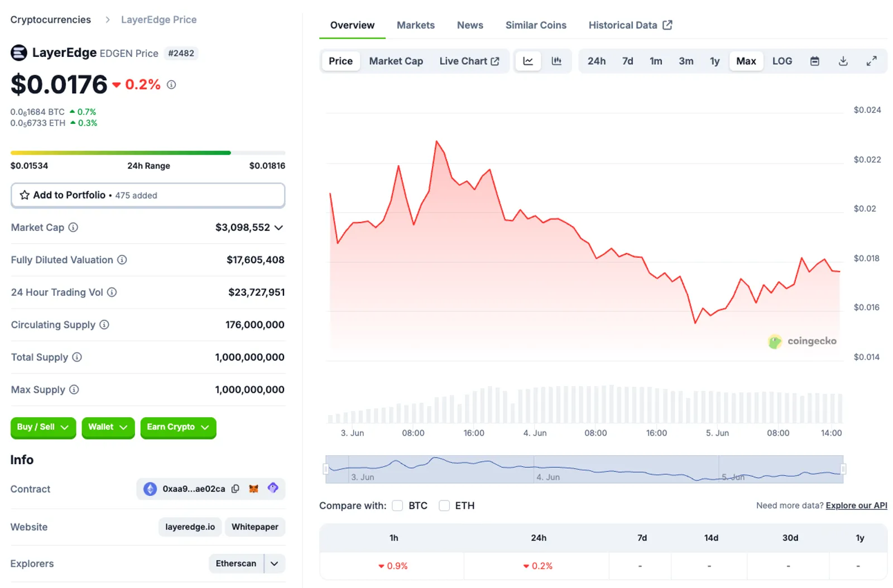
Task: Select the Price chart tab
Action: [x=340, y=61]
